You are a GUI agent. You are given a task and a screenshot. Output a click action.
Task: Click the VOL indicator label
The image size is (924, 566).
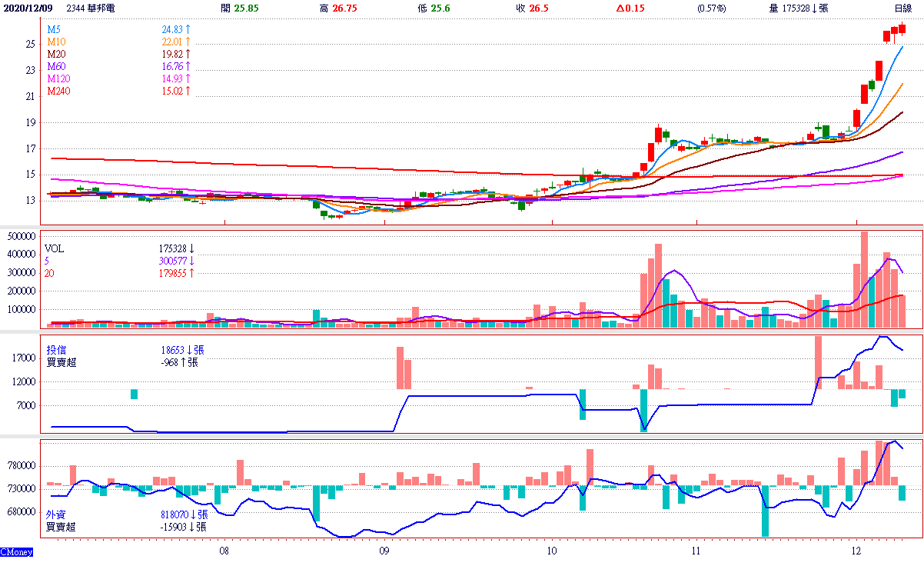point(55,249)
